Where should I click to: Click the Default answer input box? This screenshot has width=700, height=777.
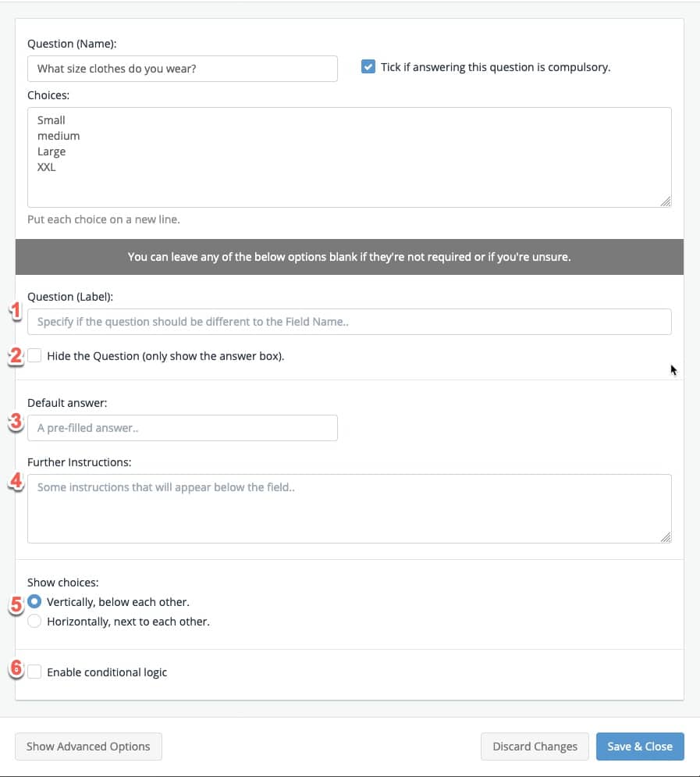(182, 428)
